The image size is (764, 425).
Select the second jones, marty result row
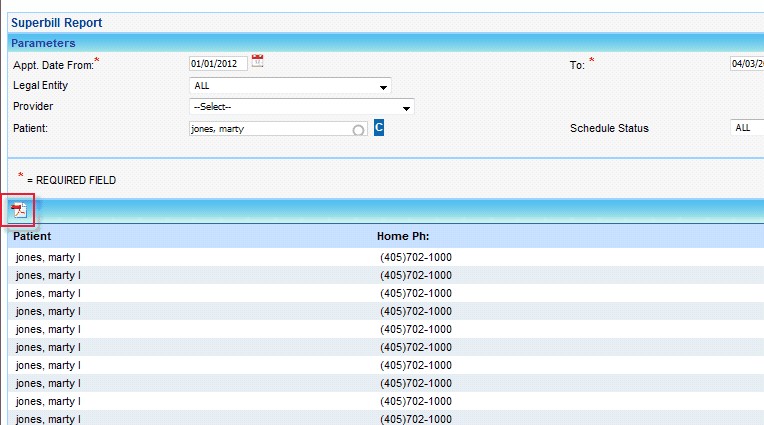tap(48, 275)
